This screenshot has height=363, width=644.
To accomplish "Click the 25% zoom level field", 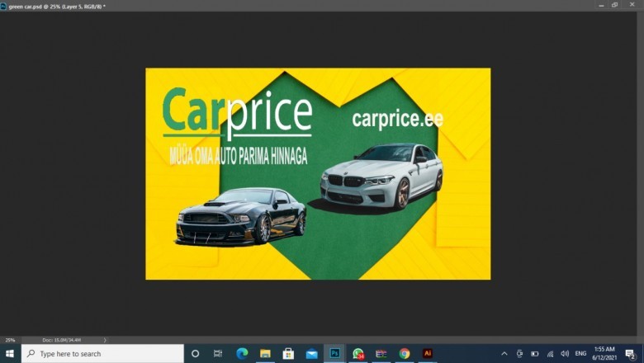I will coord(12,340).
